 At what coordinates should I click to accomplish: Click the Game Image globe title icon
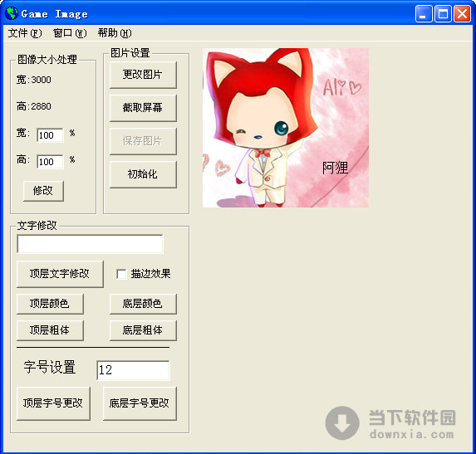click(x=12, y=13)
